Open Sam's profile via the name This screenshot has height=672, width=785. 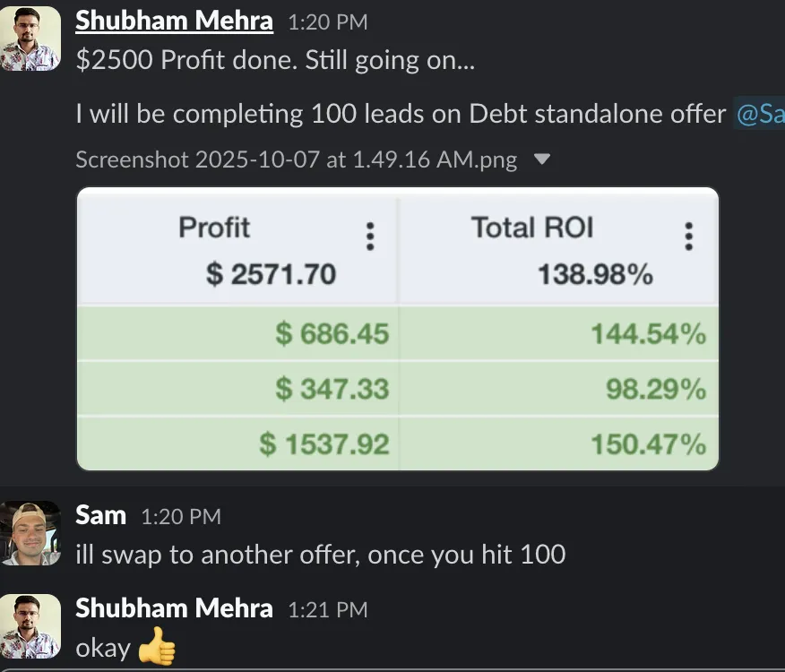(x=100, y=515)
